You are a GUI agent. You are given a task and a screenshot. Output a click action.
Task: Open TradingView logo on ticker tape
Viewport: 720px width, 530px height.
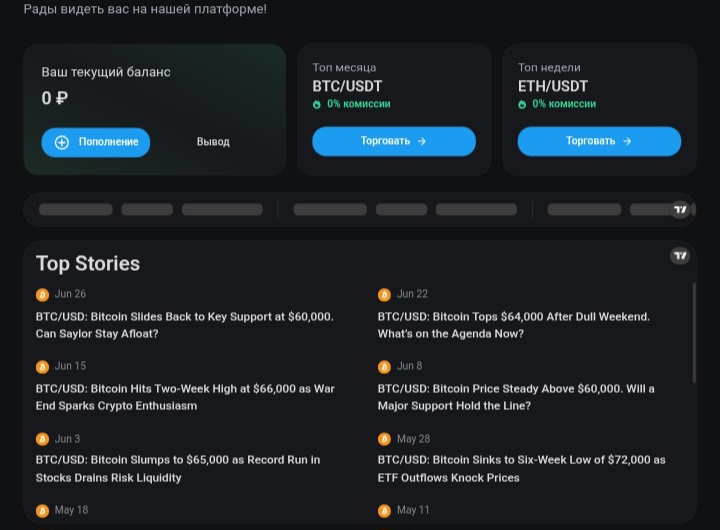680,209
